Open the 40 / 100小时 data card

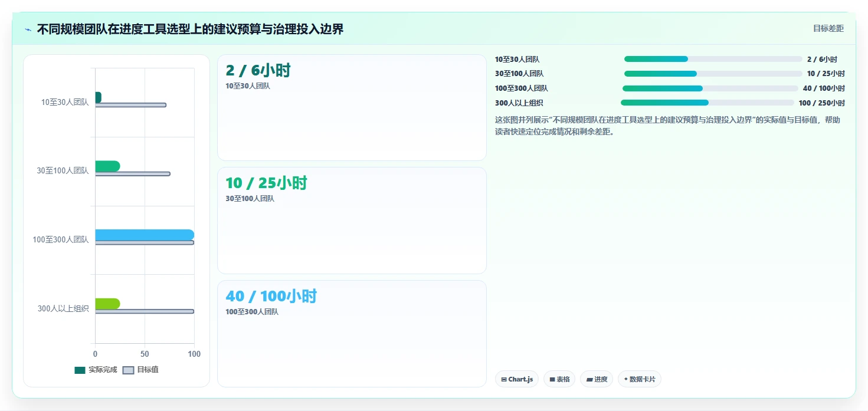click(352, 334)
